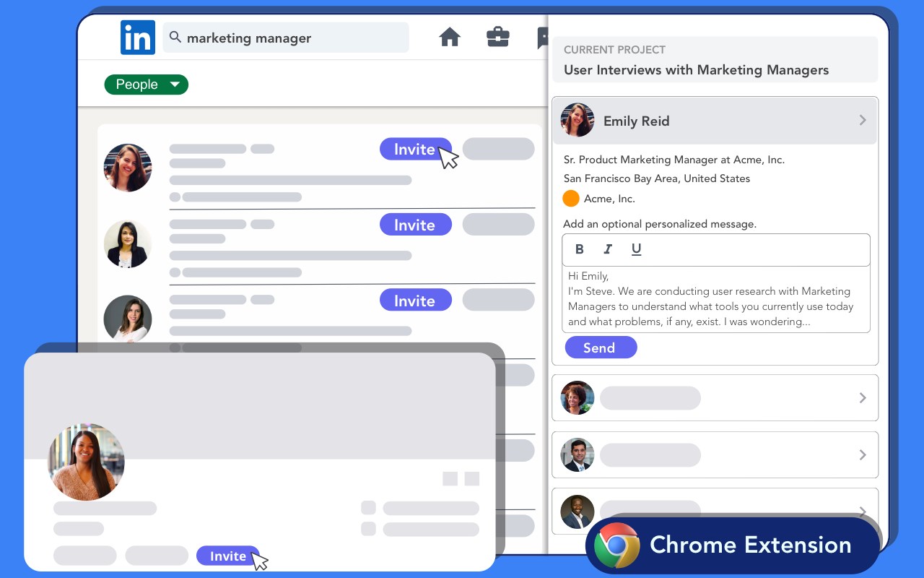Click Invite on the profile card
This screenshot has height=578, width=924.
[x=227, y=556]
